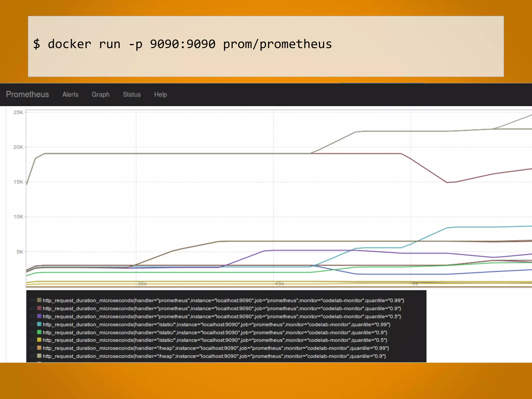This screenshot has width=532, height=399.
Task: Toggle checkmark for prometheus handler quantile 0.99 series
Action: (33, 301)
